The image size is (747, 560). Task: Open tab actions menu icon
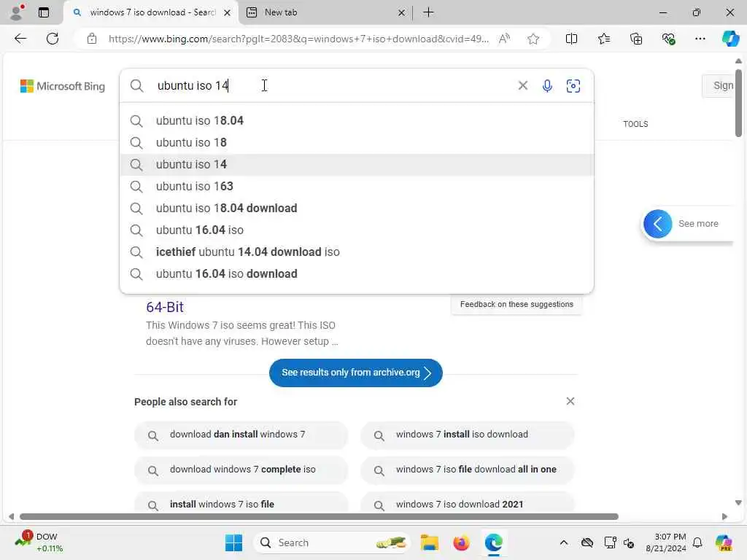pyautogui.click(x=43, y=12)
